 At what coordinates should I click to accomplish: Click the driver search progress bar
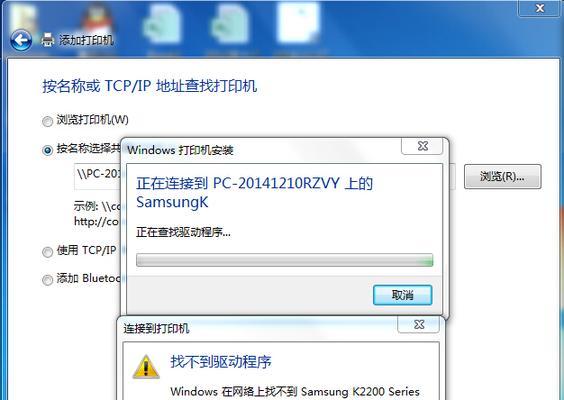pos(285,260)
